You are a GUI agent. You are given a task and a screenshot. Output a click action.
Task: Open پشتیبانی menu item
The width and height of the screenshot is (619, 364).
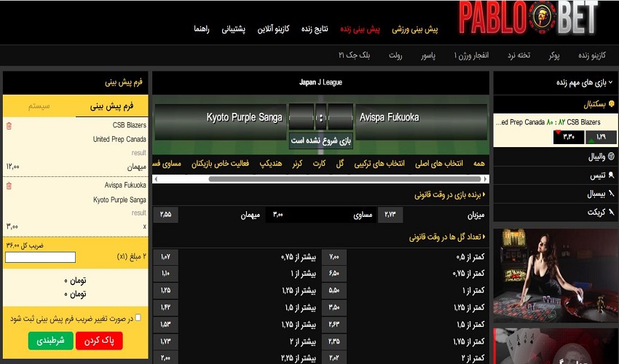click(x=233, y=29)
